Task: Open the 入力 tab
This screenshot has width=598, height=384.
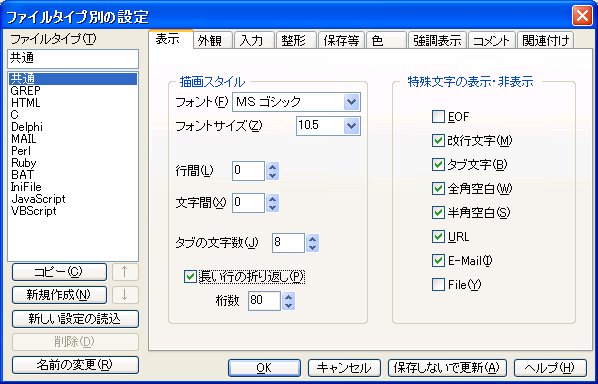Action: coord(254,40)
